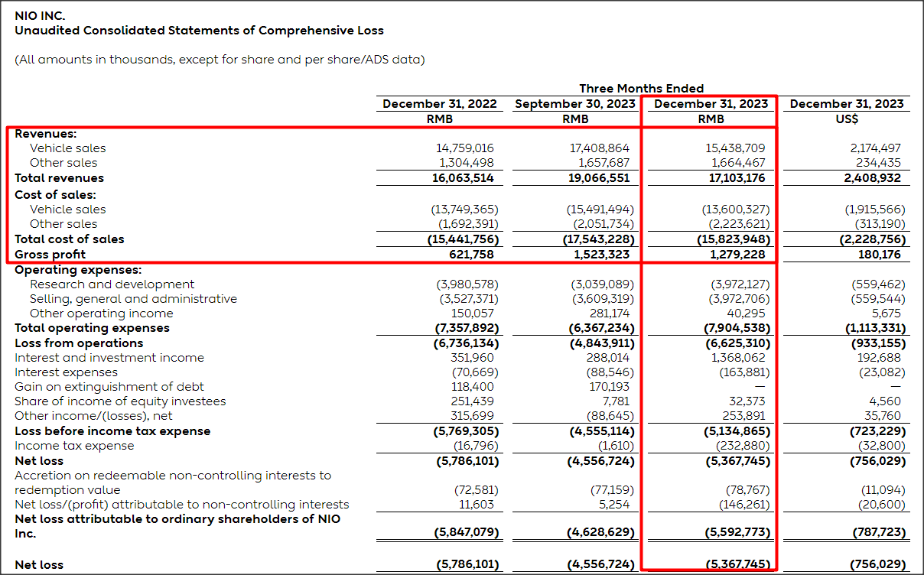Click the December 31, 2022 column header
The height and width of the screenshot is (575, 924).
tap(439, 104)
